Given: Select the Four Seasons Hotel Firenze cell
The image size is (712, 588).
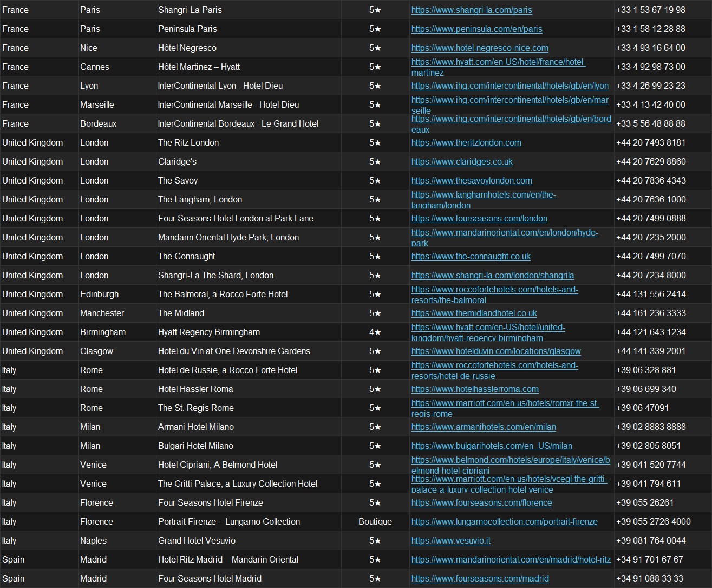Looking at the screenshot, I should 249,502.
